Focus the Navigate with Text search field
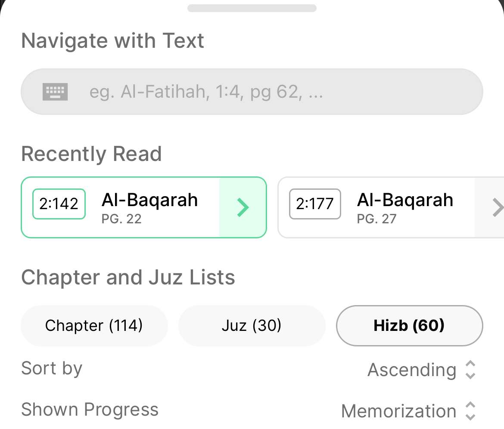The height and width of the screenshot is (429, 504). [x=258, y=92]
